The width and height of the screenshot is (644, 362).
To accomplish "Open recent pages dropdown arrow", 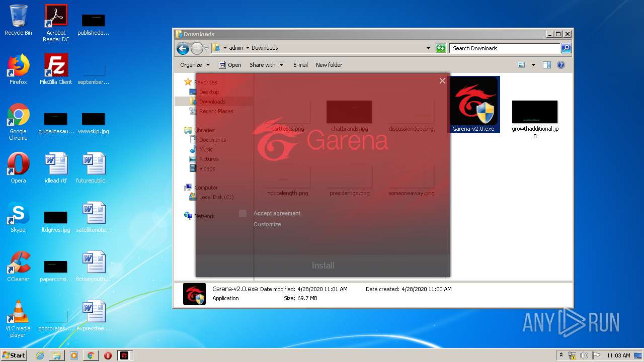I will point(206,49).
